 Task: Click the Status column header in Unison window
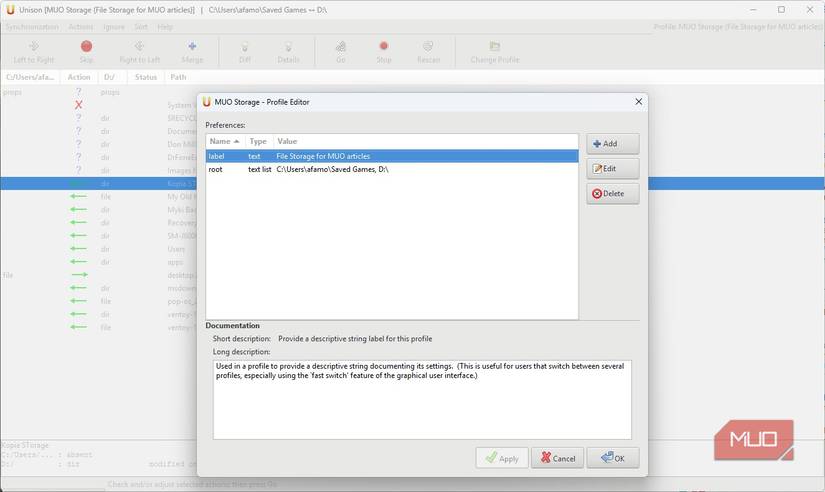point(146,77)
